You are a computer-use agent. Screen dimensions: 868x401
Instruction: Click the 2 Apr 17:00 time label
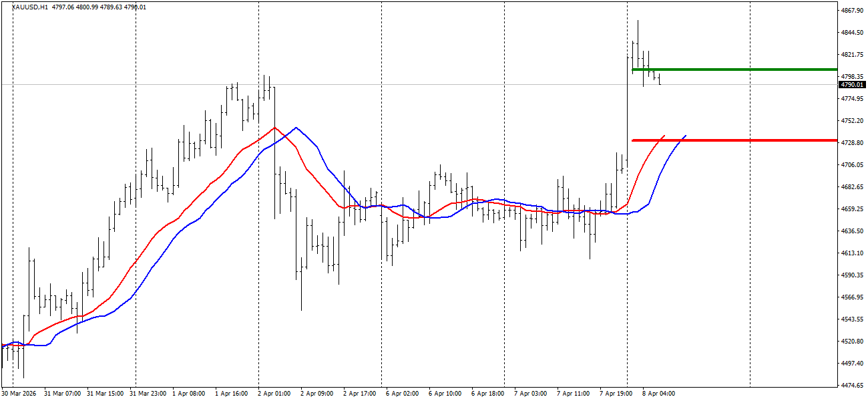click(360, 394)
